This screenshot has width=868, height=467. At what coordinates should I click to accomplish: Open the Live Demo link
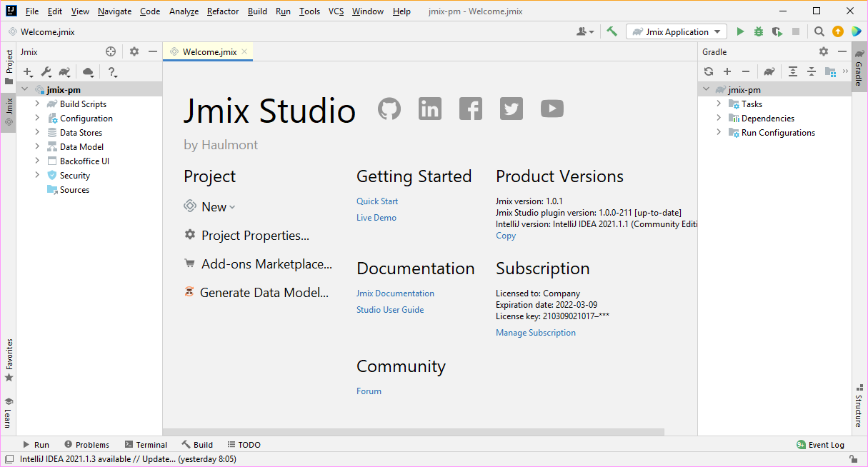point(376,218)
